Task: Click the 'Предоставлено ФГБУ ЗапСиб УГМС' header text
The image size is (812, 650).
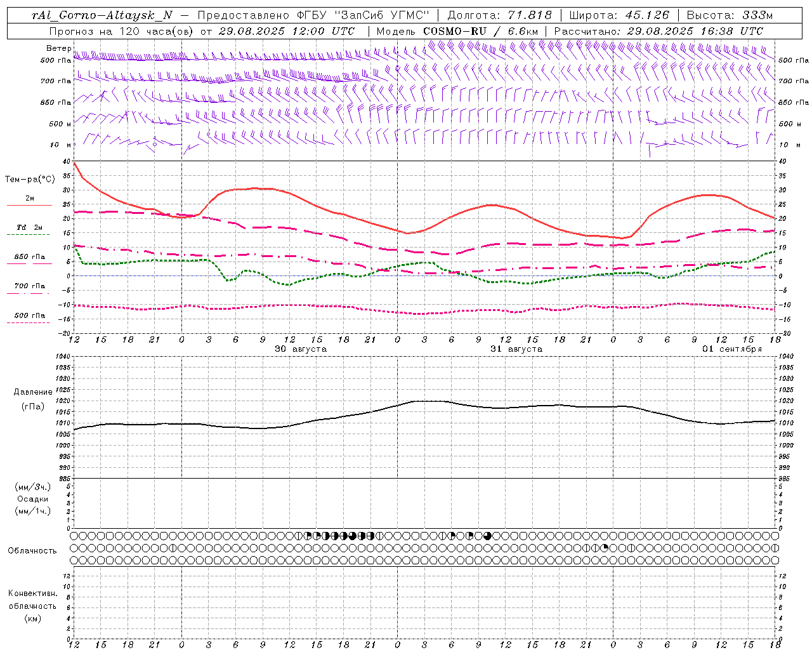Action: tap(313, 15)
